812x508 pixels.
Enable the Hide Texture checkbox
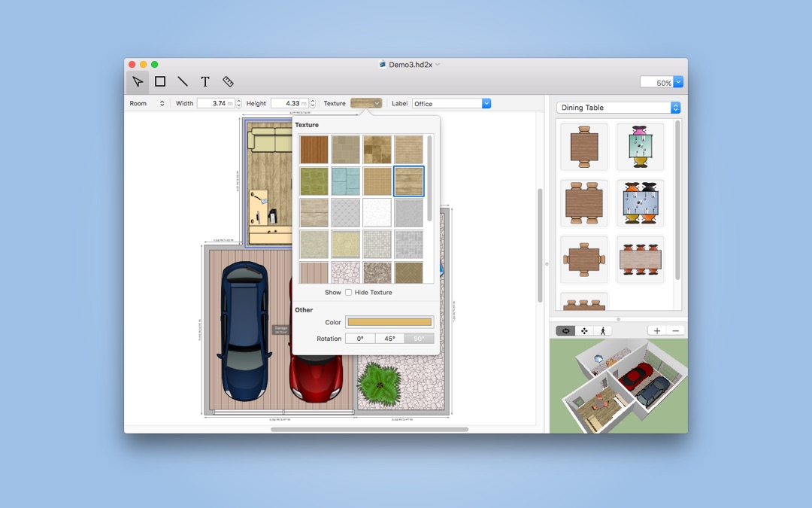(x=349, y=292)
